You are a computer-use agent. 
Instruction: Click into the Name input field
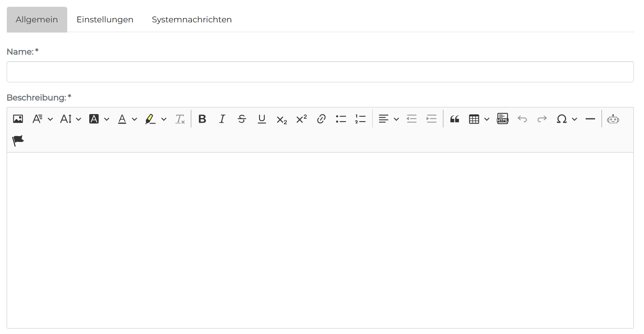coord(320,72)
